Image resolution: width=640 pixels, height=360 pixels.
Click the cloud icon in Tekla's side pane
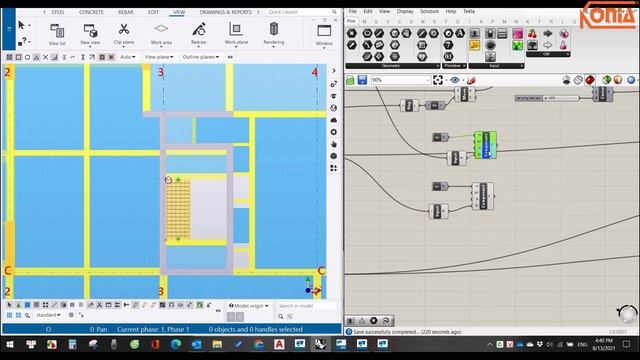pyautogui.click(x=333, y=120)
